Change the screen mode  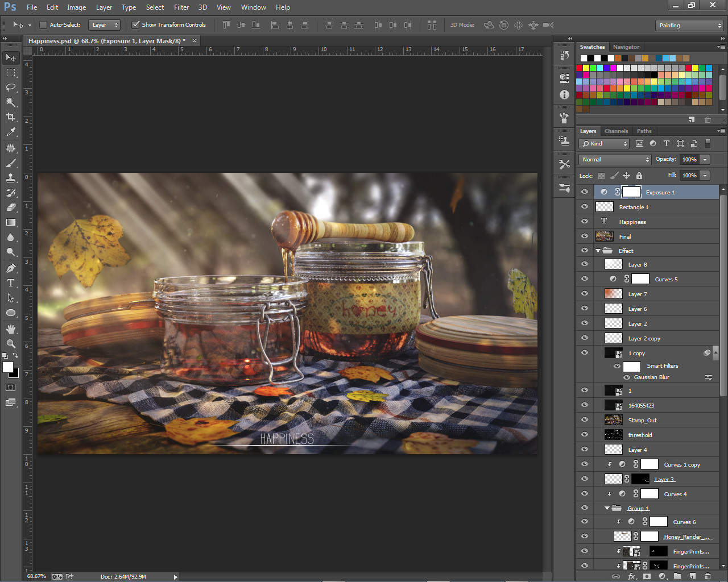pyautogui.click(x=11, y=402)
